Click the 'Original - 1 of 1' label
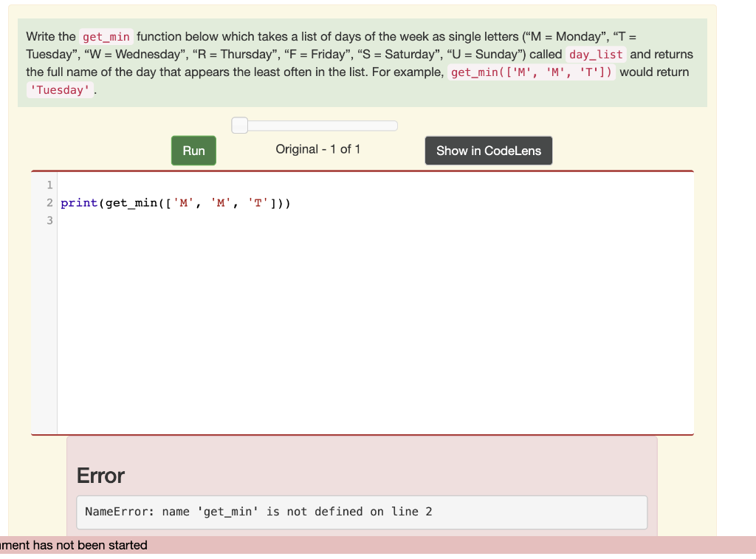Screen dimensions: 756x559 coord(317,149)
